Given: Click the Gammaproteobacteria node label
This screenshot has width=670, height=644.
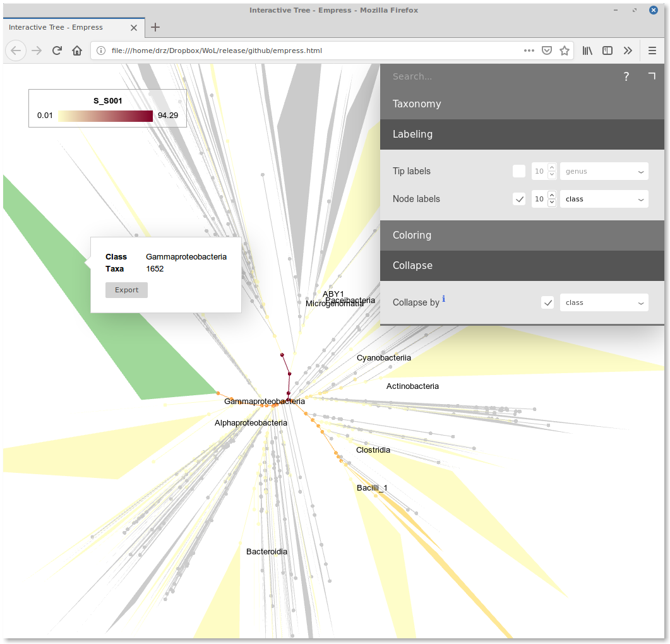Looking at the screenshot, I should point(265,402).
